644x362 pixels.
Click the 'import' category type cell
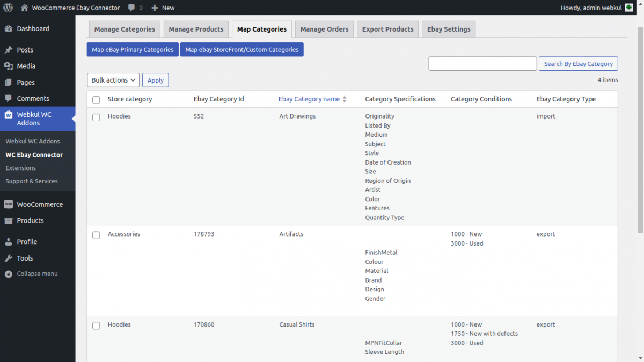pyautogui.click(x=546, y=116)
